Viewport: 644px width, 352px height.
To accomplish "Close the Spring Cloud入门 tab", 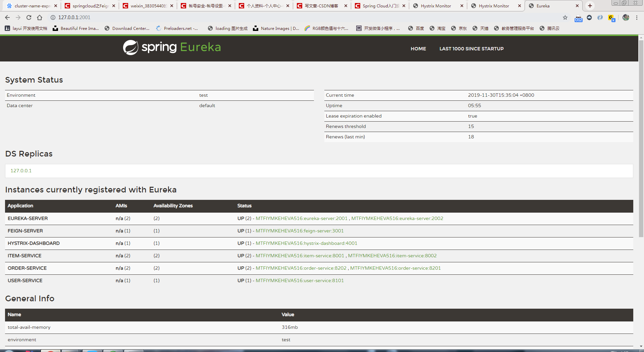I will point(404,6).
